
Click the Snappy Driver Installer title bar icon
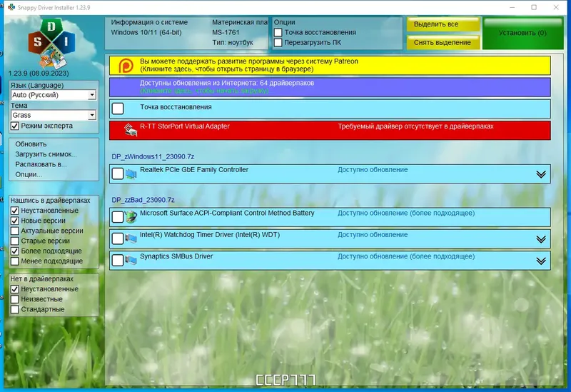(11, 7)
